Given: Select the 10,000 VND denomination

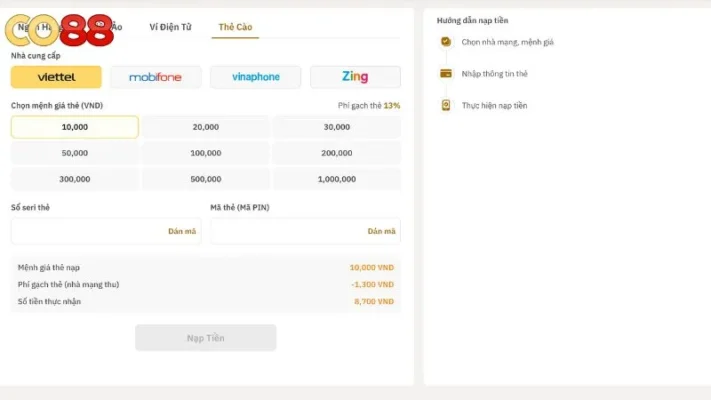Looking at the screenshot, I should (75, 127).
